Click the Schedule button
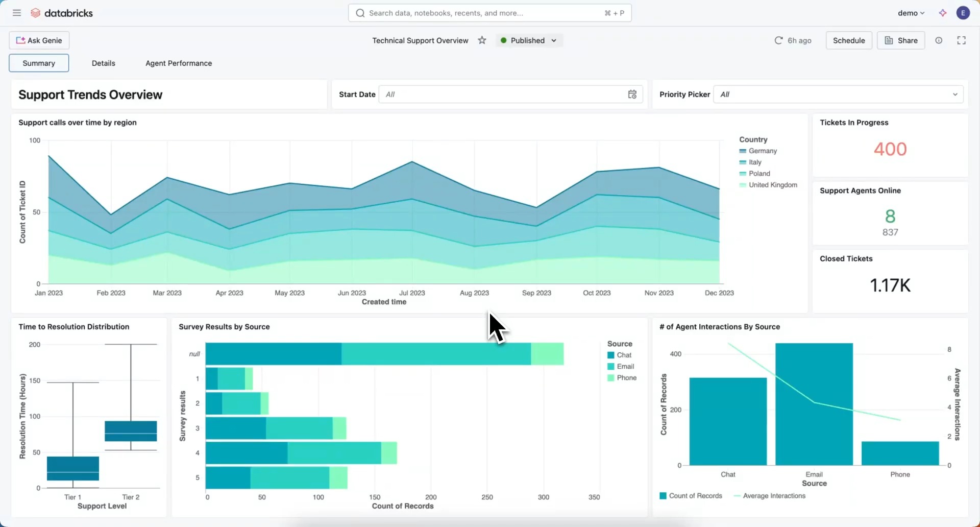This screenshot has width=980, height=527. click(849, 40)
